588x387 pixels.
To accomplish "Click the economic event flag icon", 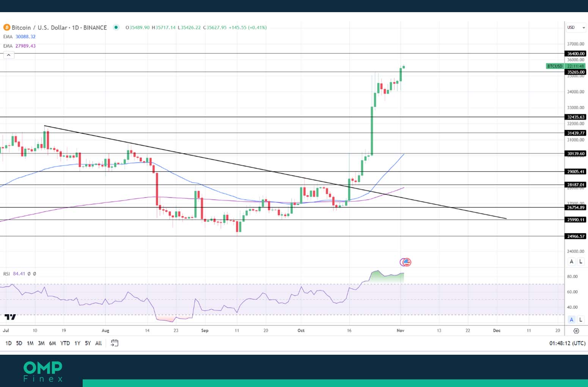I will [406, 262].
